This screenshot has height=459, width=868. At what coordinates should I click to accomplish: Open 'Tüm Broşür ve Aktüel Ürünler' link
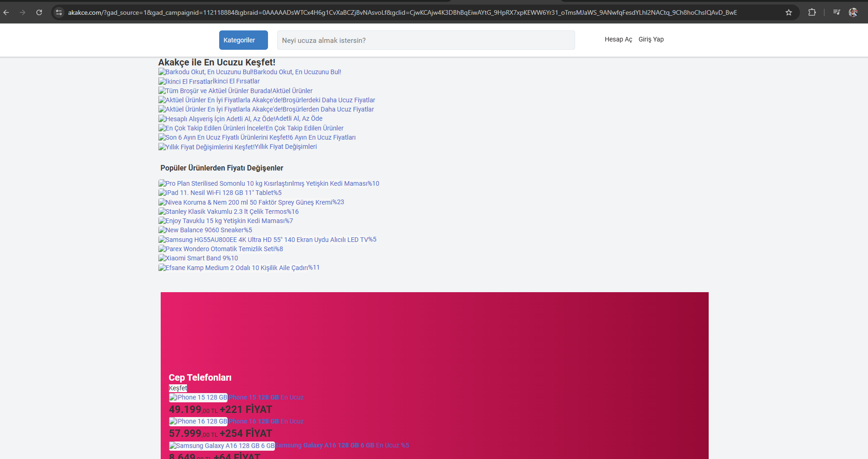click(235, 91)
